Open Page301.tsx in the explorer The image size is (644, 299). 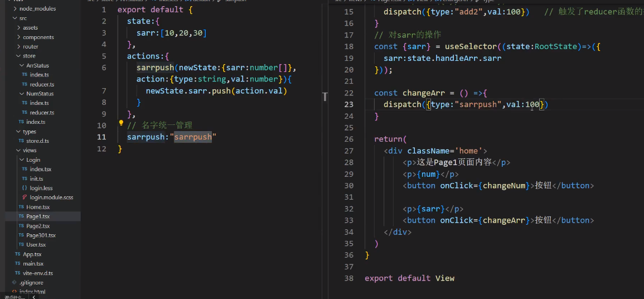coord(41,235)
